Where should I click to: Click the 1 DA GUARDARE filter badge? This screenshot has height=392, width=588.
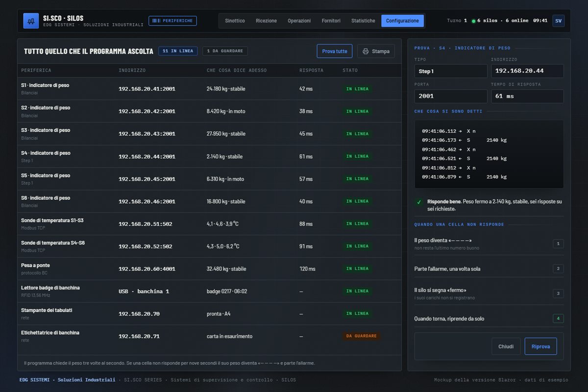click(x=225, y=51)
